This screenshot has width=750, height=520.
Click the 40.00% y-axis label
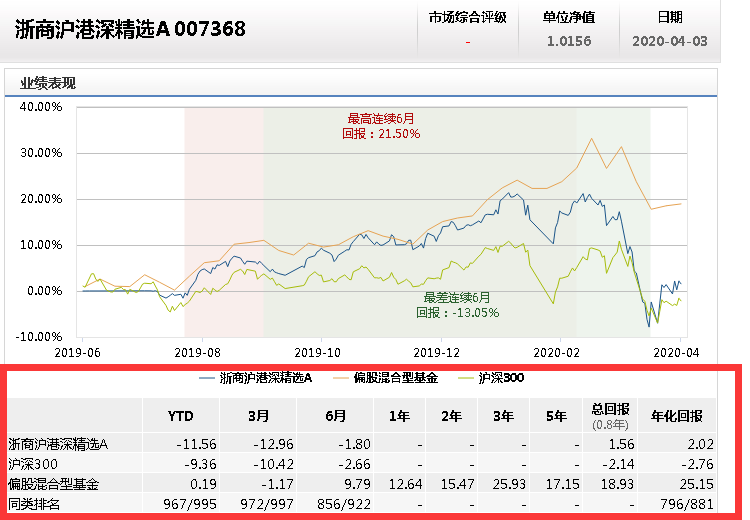pyautogui.click(x=41, y=107)
